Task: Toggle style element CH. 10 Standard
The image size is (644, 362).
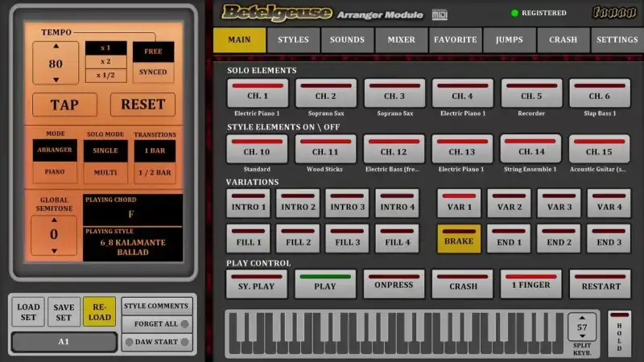Action: pyautogui.click(x=257, y=149)
